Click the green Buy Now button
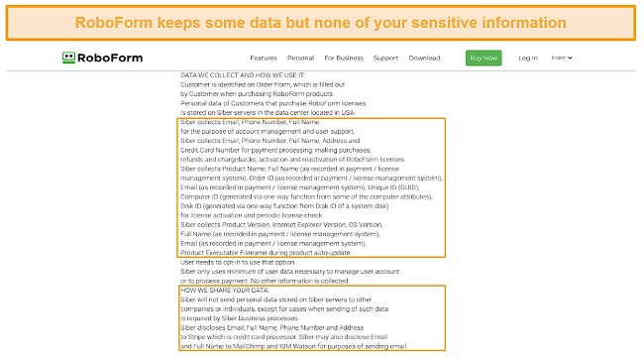 tap(483, 58)
